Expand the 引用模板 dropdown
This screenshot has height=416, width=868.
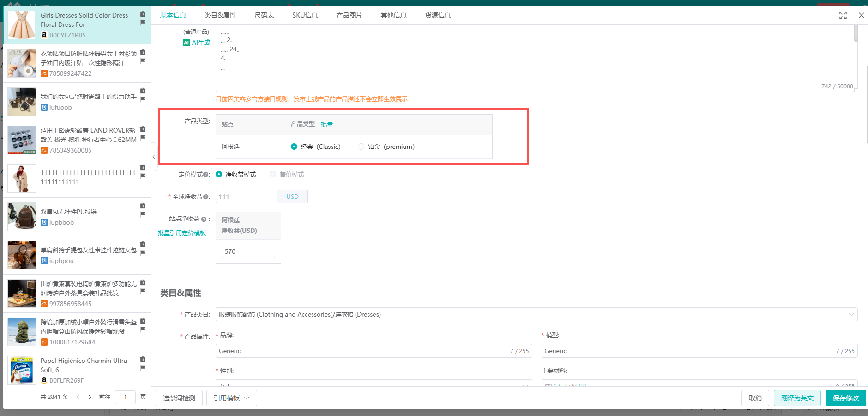point(231,398)
